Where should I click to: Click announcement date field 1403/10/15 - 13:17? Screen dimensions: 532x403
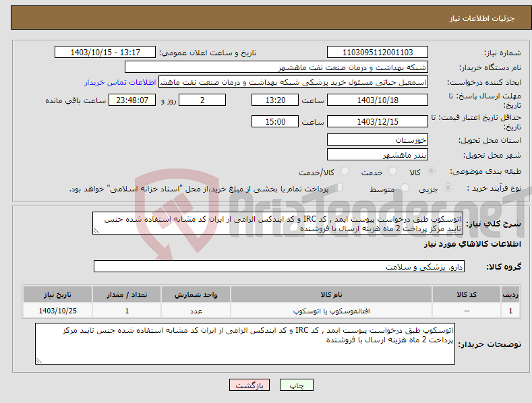point(105,53)
